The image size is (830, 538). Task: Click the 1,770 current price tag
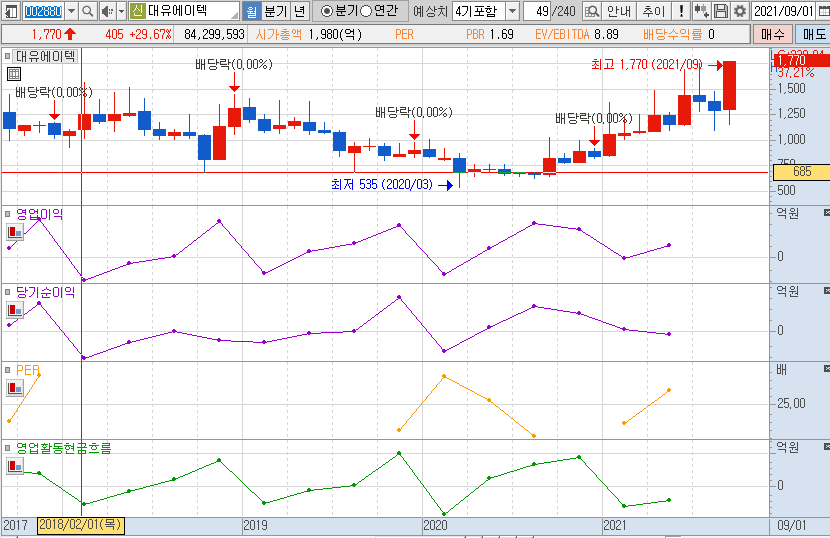pos(801,59)
